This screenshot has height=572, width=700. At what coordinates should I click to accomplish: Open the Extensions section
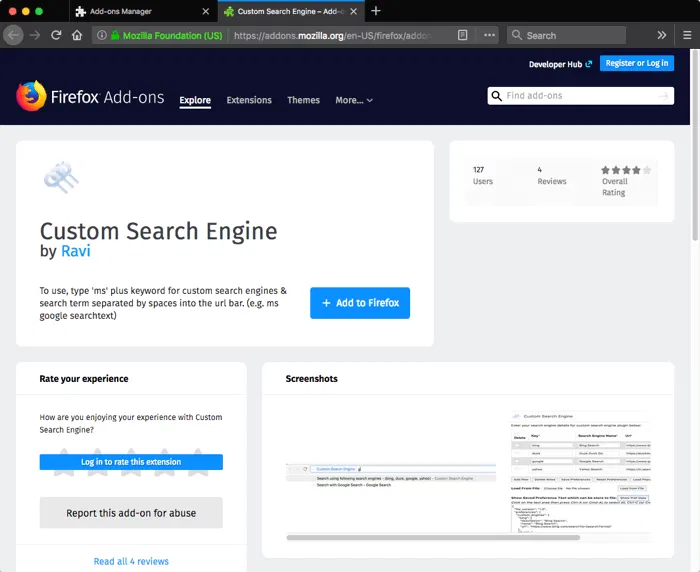coord(249,100)
